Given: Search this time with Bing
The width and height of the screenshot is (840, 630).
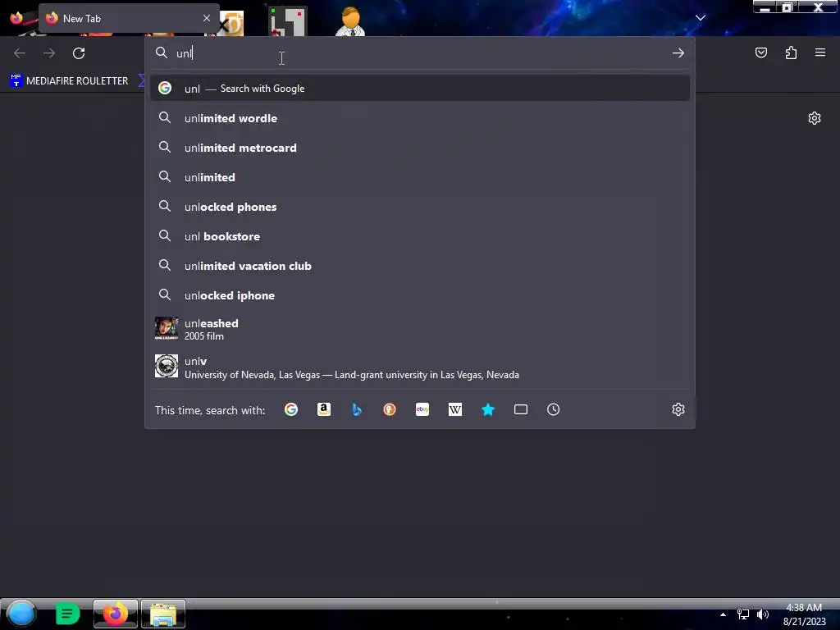Looking at the screenshot, I should coord(357,410).
